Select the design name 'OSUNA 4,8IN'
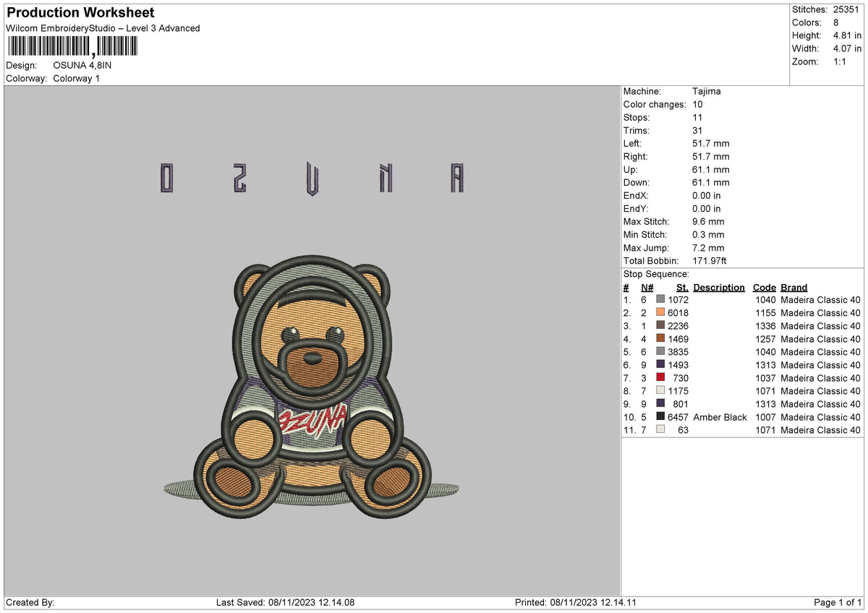The height and width of the screenshot is (613, 868). 82,65
